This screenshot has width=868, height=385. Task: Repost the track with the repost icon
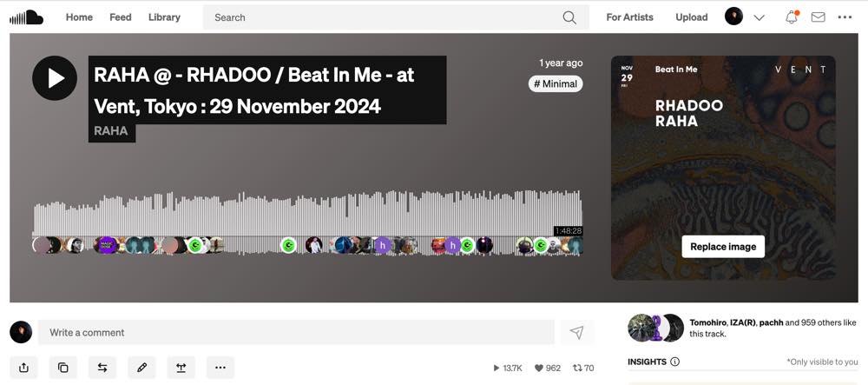(102, 368)
